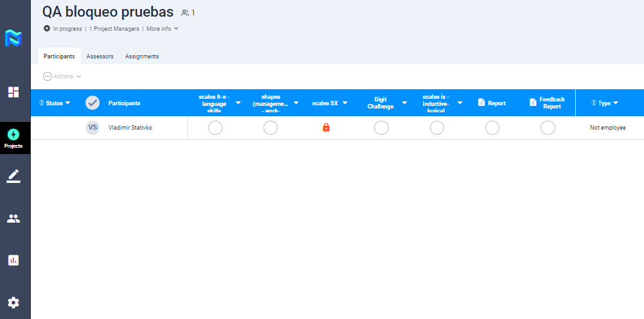Click the 1 Project Managers text
The height and width of the screenshot is (319, 644).
click(x=114, y=29)
